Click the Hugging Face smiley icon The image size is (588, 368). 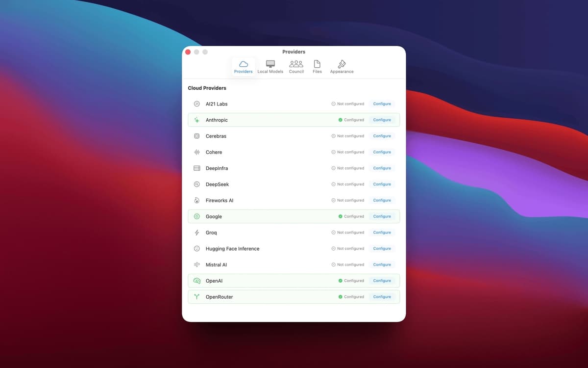pos(197,249)
